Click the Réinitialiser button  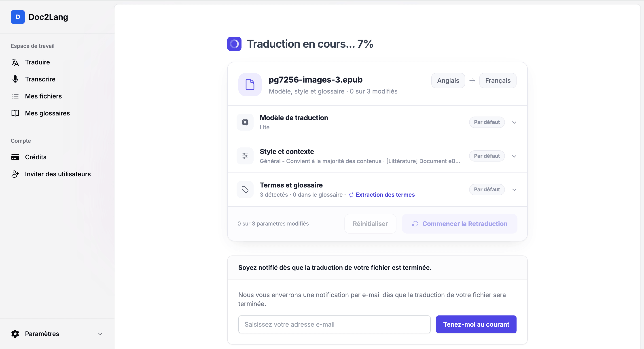click(x=370, y=224)
